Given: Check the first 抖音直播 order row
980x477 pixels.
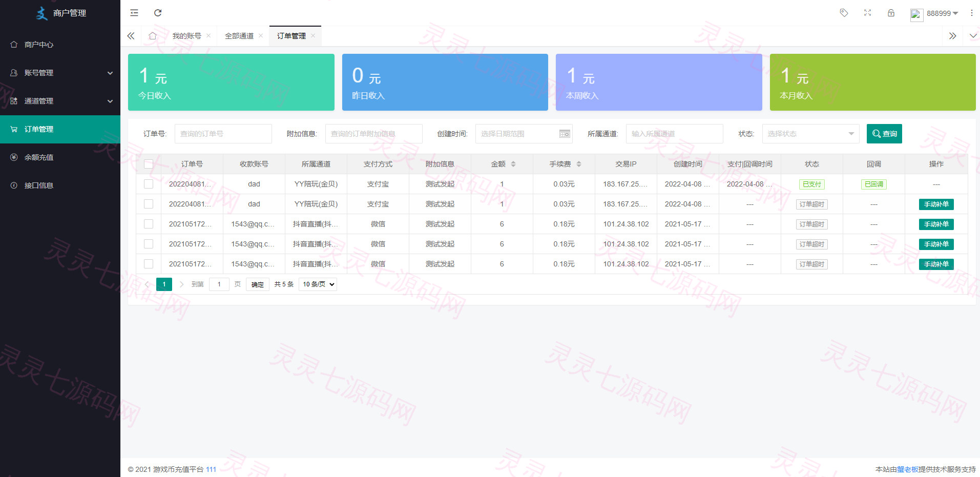Looking at the screenshot, I should pos(149,224).
